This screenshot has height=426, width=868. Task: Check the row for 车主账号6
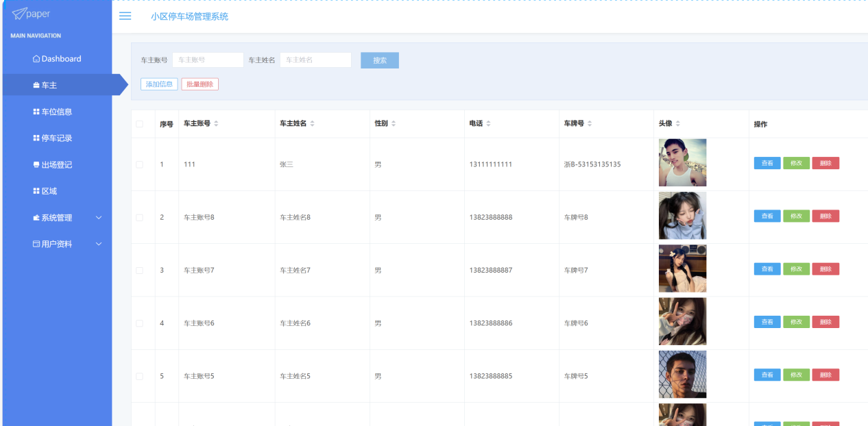pos(140,323)
